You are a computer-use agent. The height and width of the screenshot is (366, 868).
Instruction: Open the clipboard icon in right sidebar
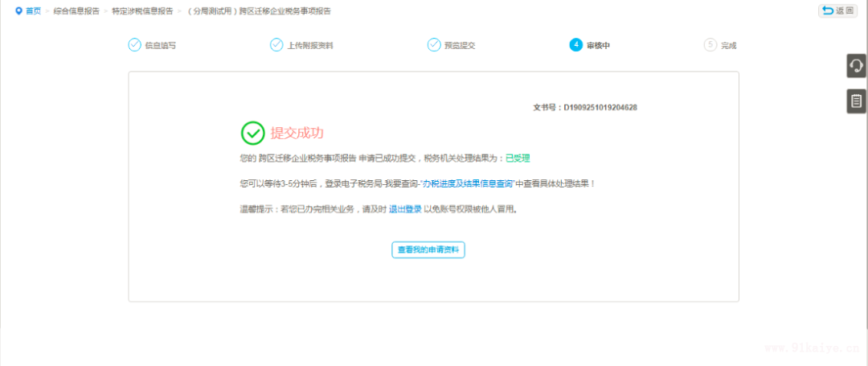(x=856, y=101)
